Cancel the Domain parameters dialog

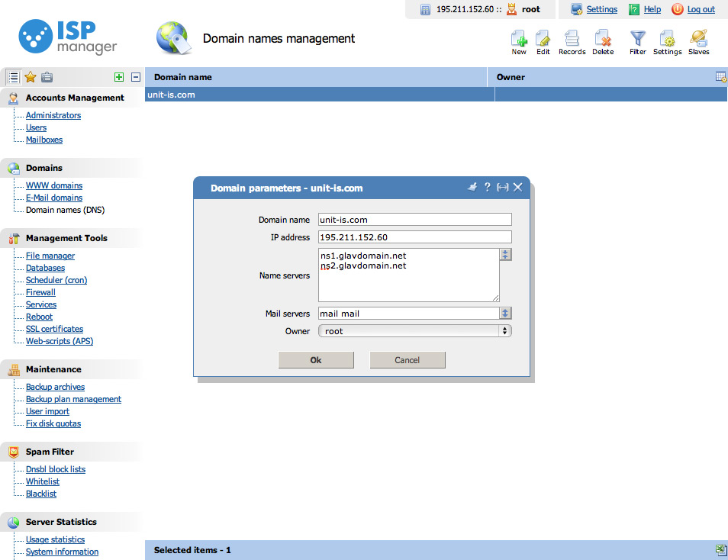[x=407, y=360]
